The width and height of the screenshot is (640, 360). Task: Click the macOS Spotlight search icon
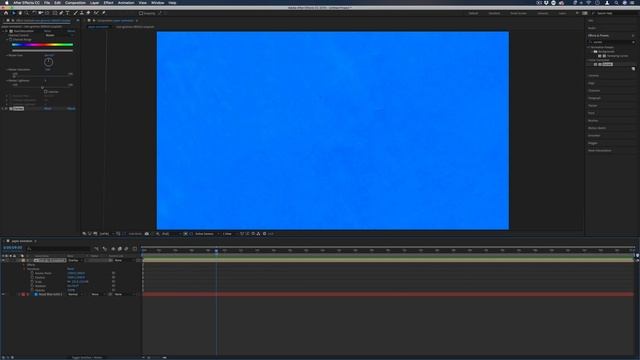click(x=616, y=2)
